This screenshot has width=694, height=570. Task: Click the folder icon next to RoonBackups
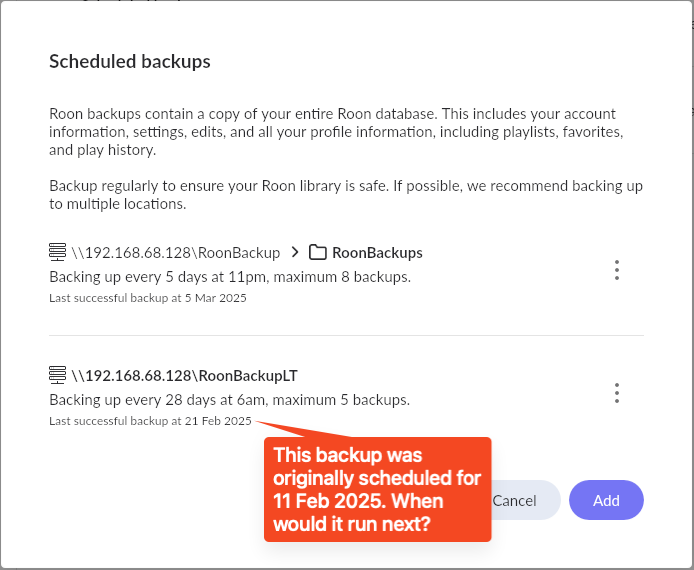tap(317, 252)
